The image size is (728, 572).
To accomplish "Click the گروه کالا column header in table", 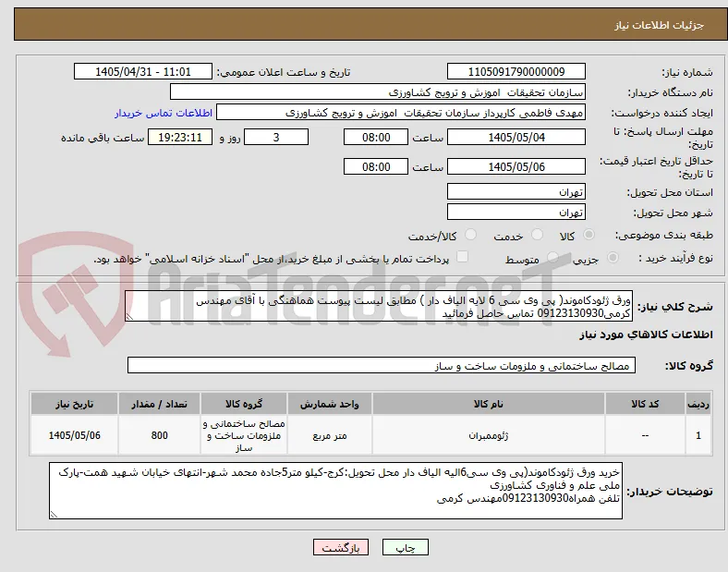I will 244,404.
